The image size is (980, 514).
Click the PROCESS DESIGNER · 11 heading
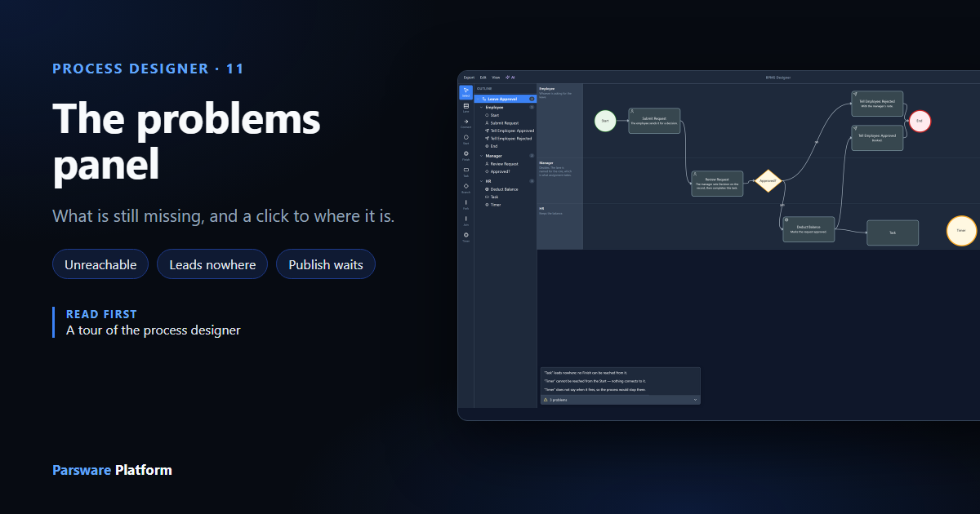coord(148,69)
